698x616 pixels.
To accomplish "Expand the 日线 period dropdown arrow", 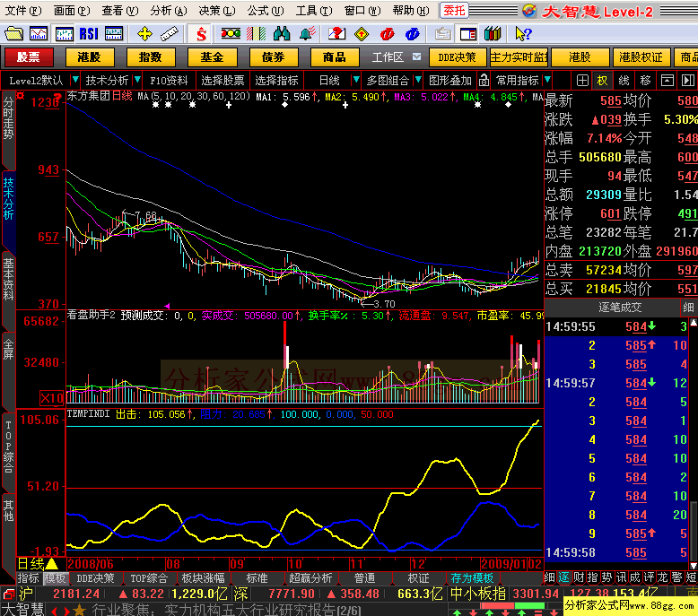I will point(355,80).
